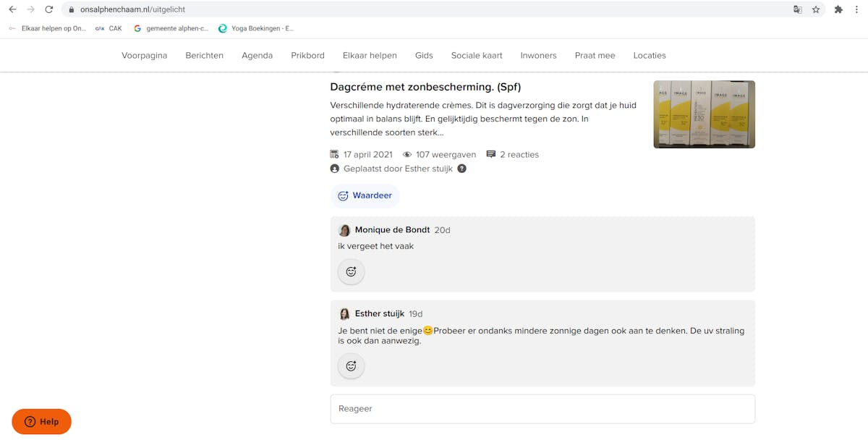
Task: Open the CAK bookmark
Action: pyautogui.click(x=109, y=28)
